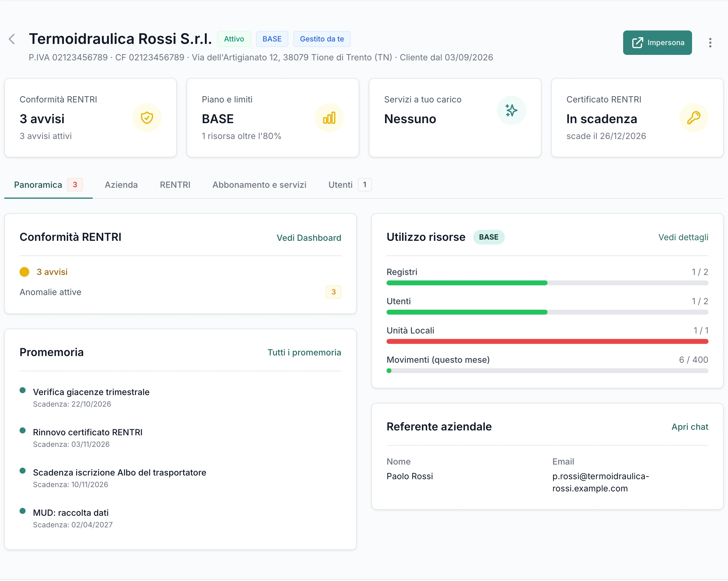Click the Anomalie attive count badge 3
Screen dimensions: 728x581
coord(333,292)
